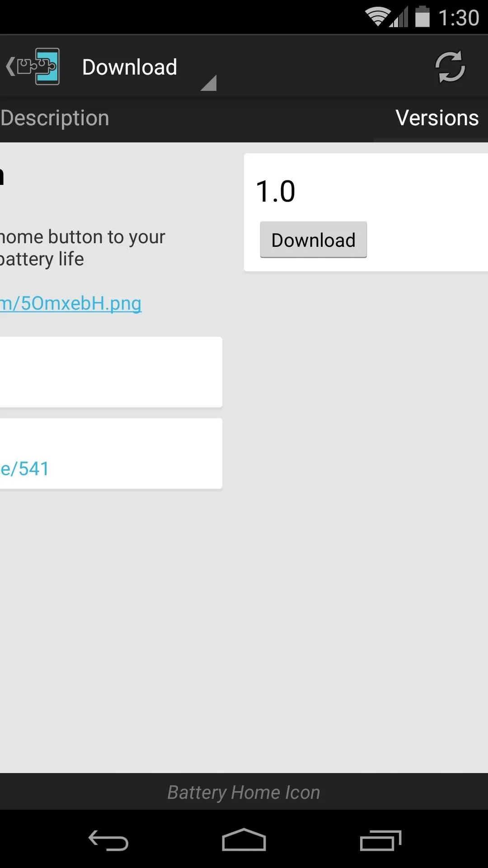This screenshot has width=488, height=868.
Task: Tap the Android back navigation icon
Action: point(108,840)
